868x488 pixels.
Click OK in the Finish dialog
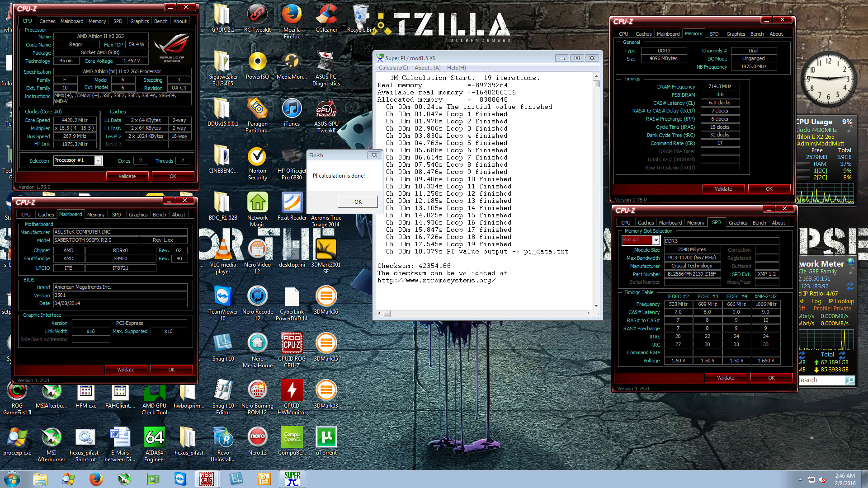[x=358, y=202]
